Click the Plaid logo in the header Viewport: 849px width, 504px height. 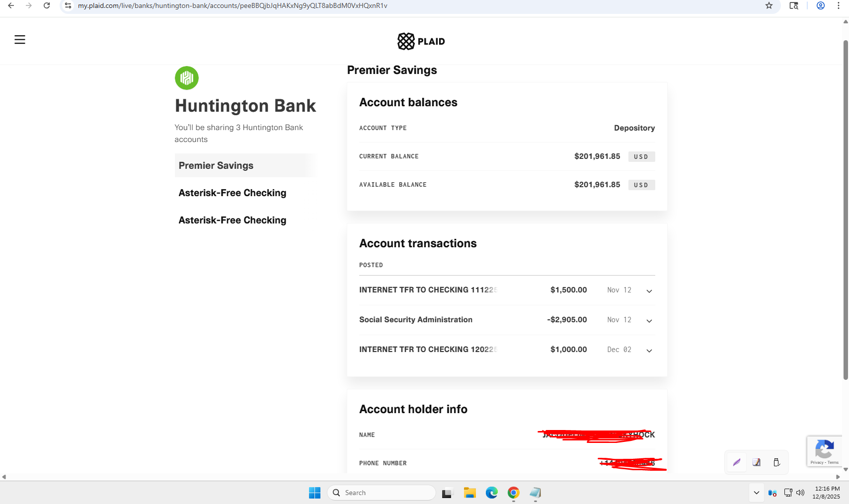pyautogui.click(x=421, y=41)
